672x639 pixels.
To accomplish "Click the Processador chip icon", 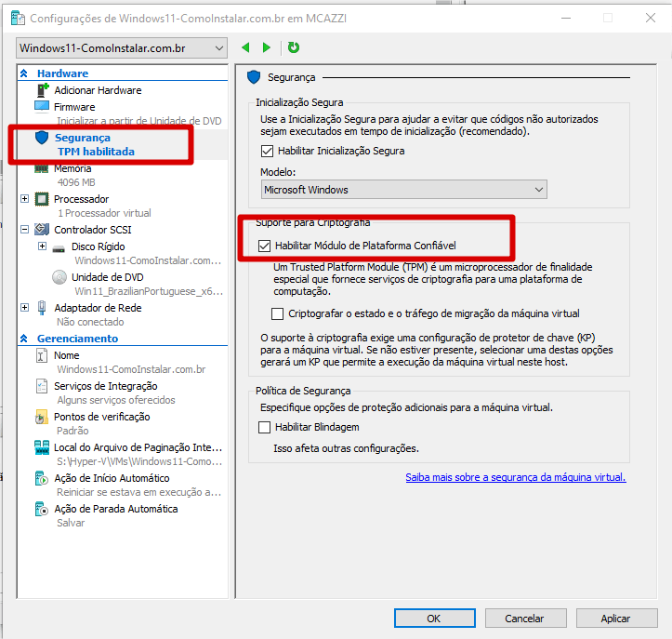I will pyautogui.click(x=42, y=199).
